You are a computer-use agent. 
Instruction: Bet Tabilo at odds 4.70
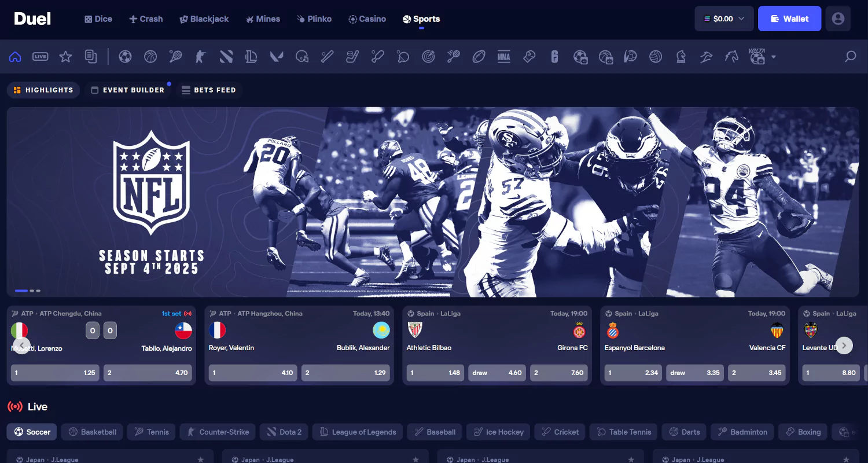point(148,373)
